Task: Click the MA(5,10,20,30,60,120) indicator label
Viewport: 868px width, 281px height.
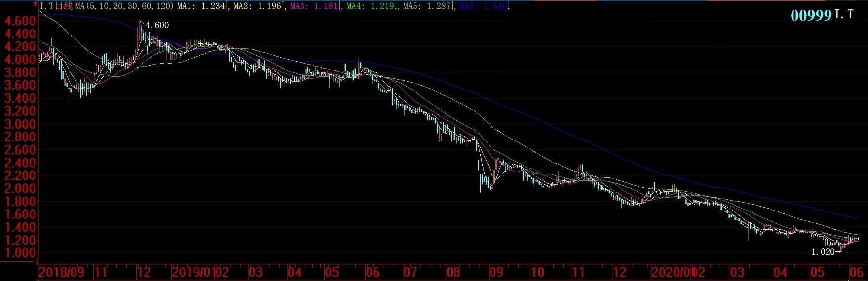Action: point(125,6)
